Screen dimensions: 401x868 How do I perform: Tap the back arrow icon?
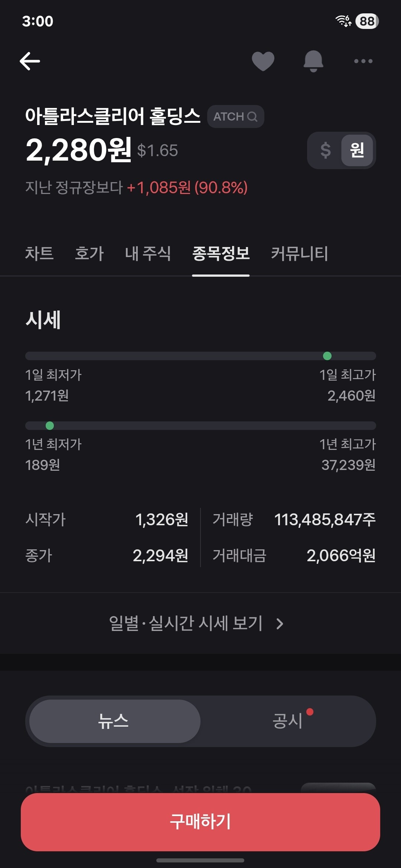pos(30,61)
